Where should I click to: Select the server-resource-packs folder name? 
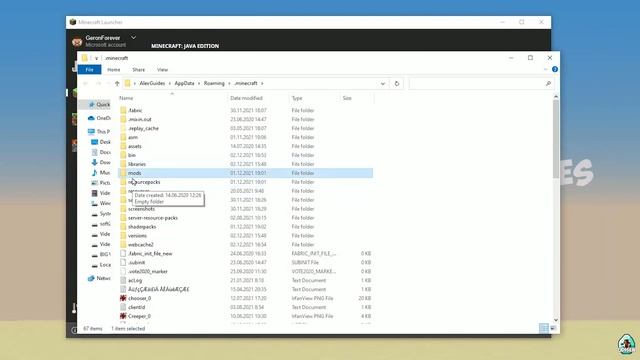click(153, 218)
